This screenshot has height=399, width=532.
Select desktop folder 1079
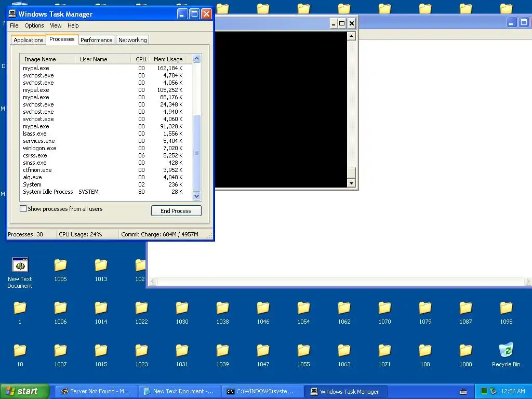[x=425, y=313]
